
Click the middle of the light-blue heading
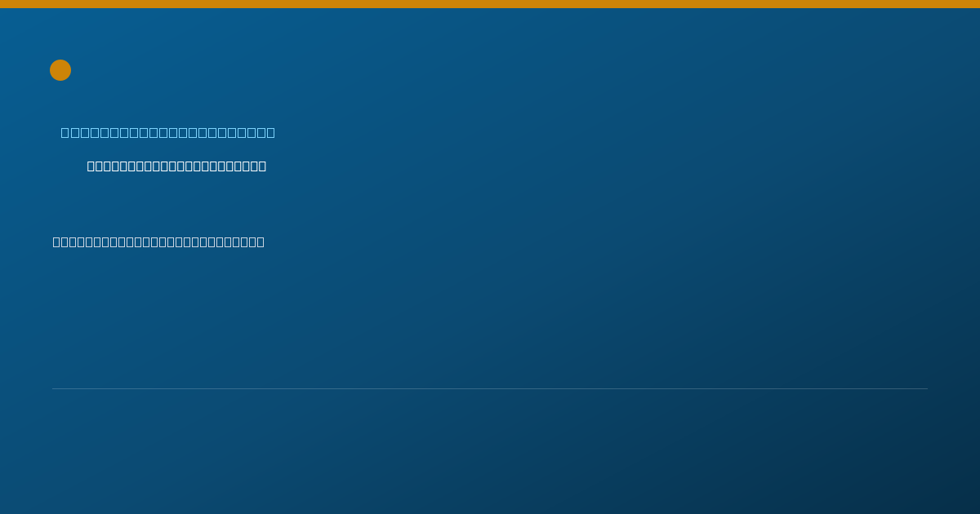pos(168,132)
